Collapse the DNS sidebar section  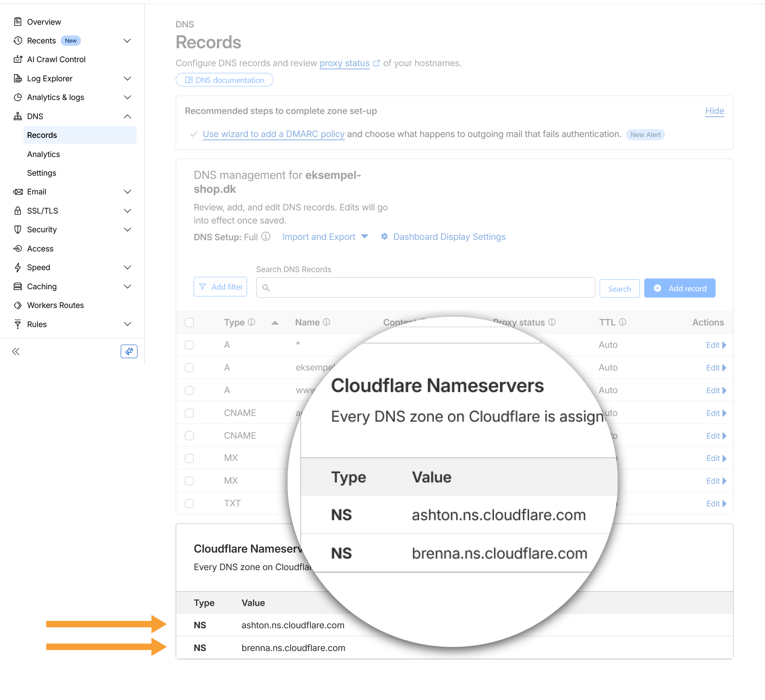[127, 116]
